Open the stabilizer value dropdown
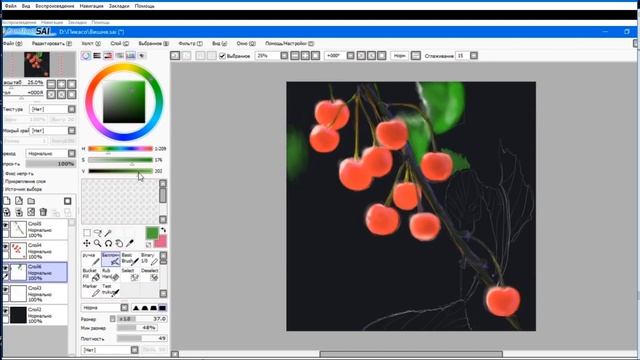This screenshot has width=640, height=360. click(474, 56)
